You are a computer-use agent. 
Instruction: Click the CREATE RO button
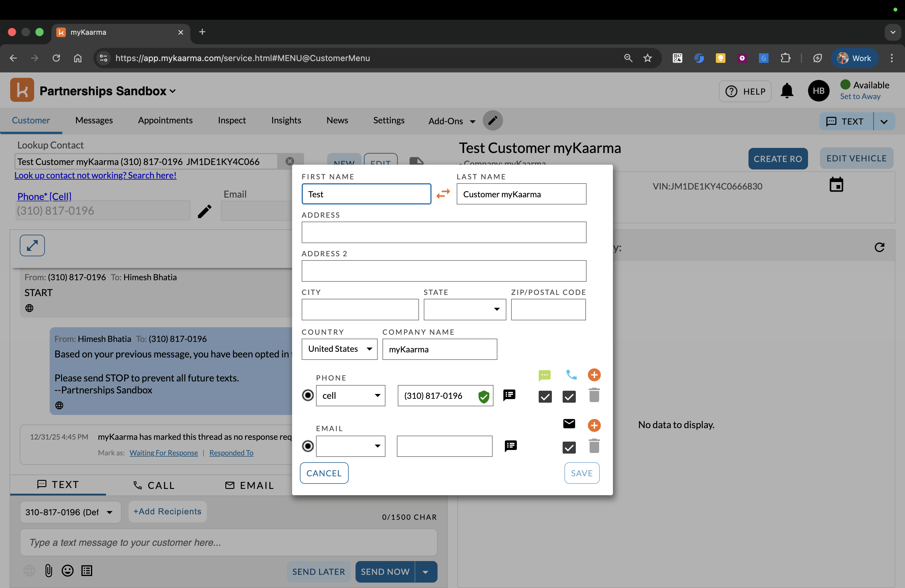[x=778, y=159]
